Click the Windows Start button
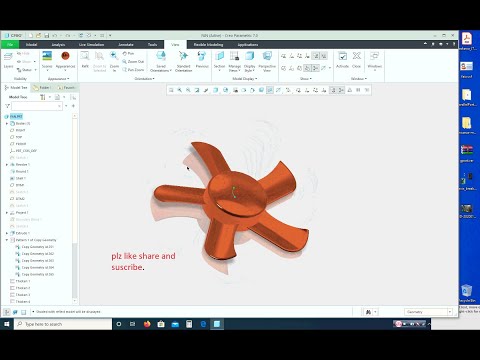 (x=7, y=324)
